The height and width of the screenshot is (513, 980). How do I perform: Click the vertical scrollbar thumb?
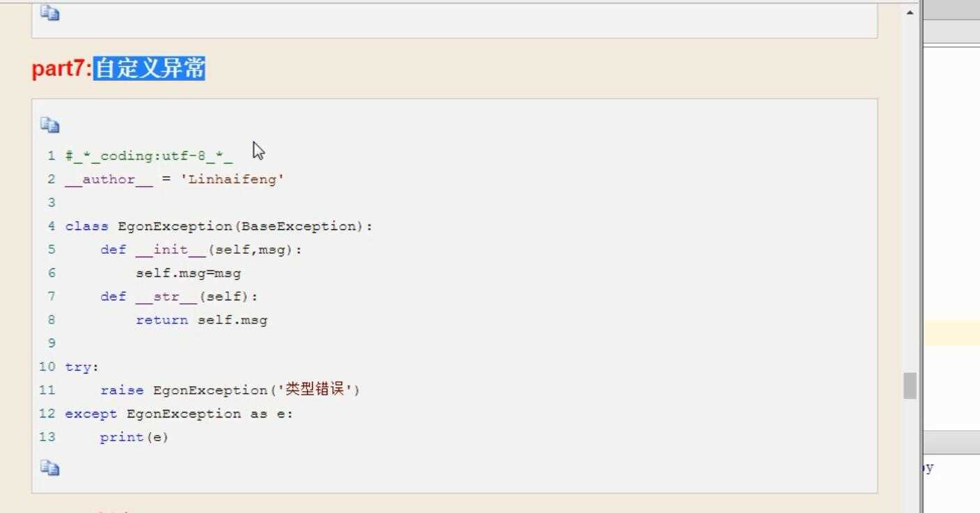(910, 385)
